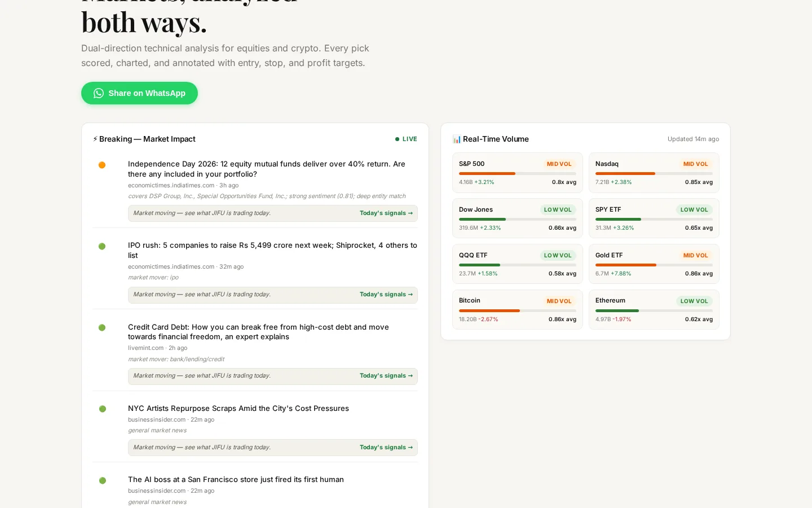Viewport: 812px width, 508px height.
Task: Click the S&P 500 volume bar
Action: coord(518,173)
